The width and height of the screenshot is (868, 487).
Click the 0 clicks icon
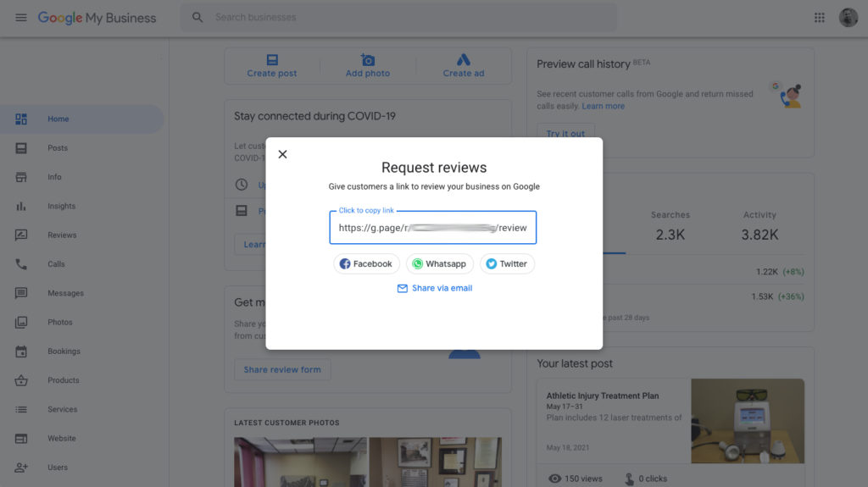tap(630, 479)
